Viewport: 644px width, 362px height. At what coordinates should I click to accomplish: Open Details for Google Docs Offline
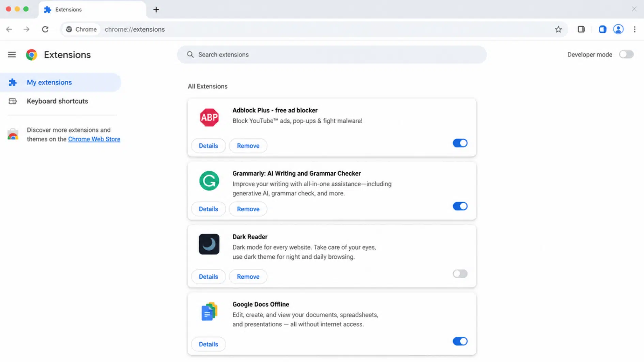[209, 344]
